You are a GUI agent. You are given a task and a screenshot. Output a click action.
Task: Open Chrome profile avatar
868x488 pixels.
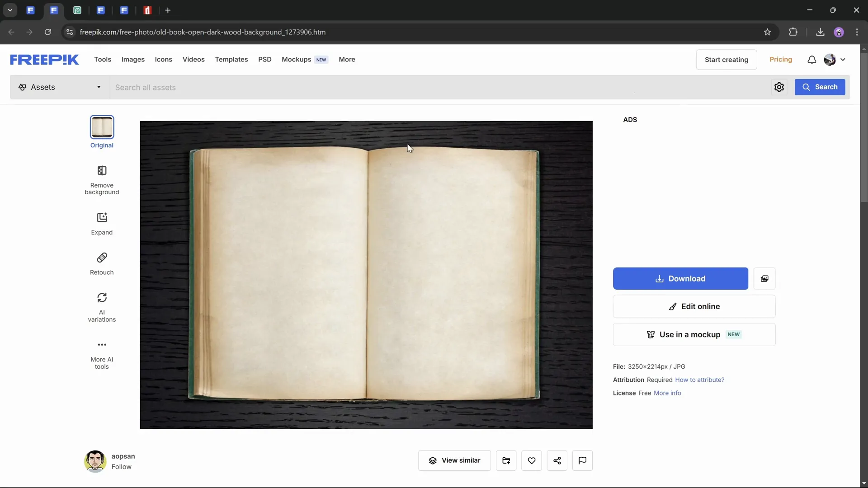[839, 32]
